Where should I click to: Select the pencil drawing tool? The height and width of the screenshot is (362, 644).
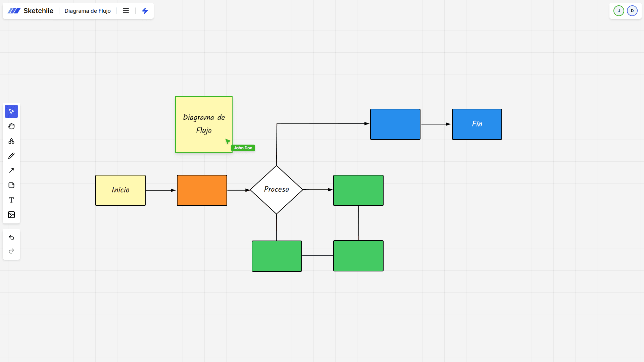[11, 156]
